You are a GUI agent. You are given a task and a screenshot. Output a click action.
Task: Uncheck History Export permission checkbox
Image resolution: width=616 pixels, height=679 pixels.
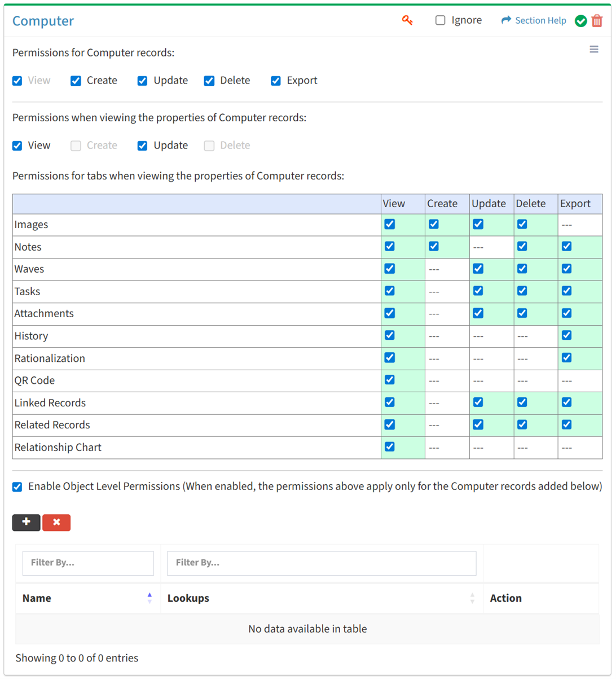click(x=567, y=335)
